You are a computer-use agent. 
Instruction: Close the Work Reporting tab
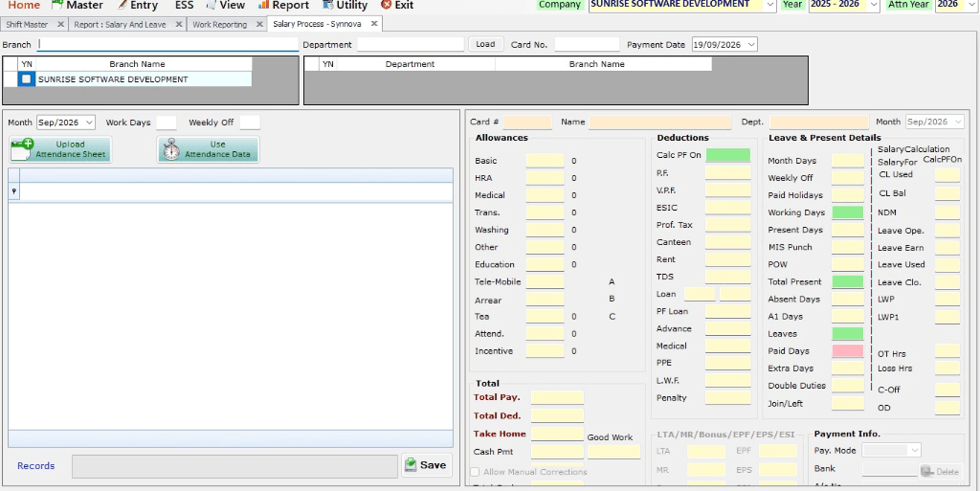tap(258, 24)
